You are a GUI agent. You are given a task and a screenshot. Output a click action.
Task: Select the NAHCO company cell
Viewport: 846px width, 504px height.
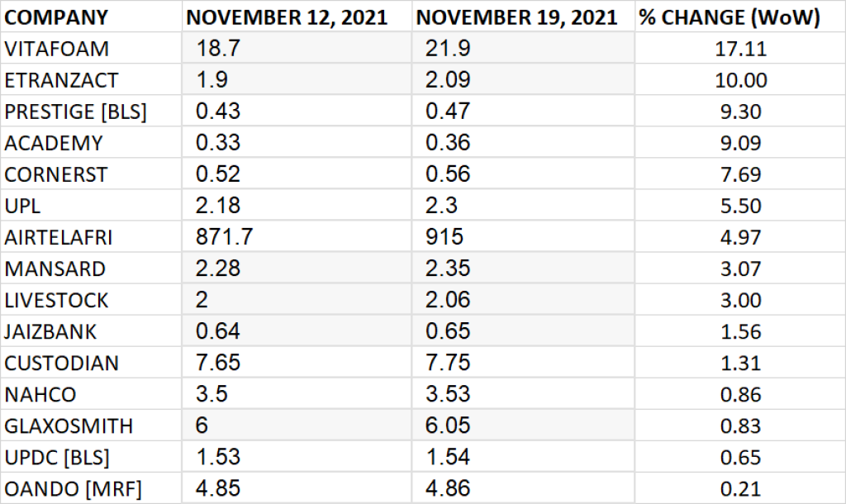click(91, 394)
